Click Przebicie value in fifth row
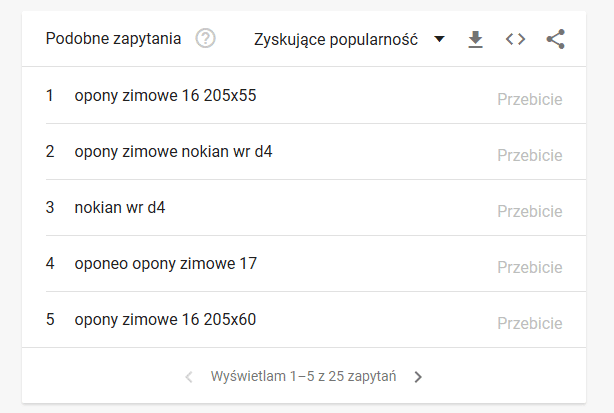Image resolution: width=614 pixels, height=413 pixels. point(530,323)
